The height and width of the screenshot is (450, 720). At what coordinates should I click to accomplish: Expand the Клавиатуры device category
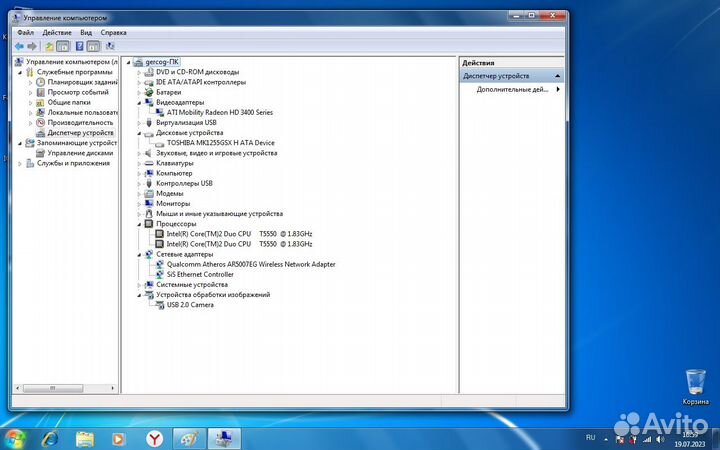pyautogui.click(x=140, y=163)
